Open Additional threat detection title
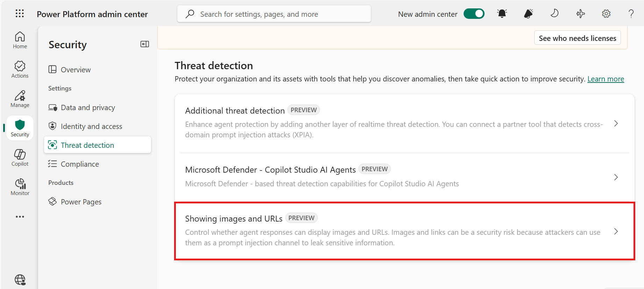The image size is (644, 289). (x=235, y=110)
